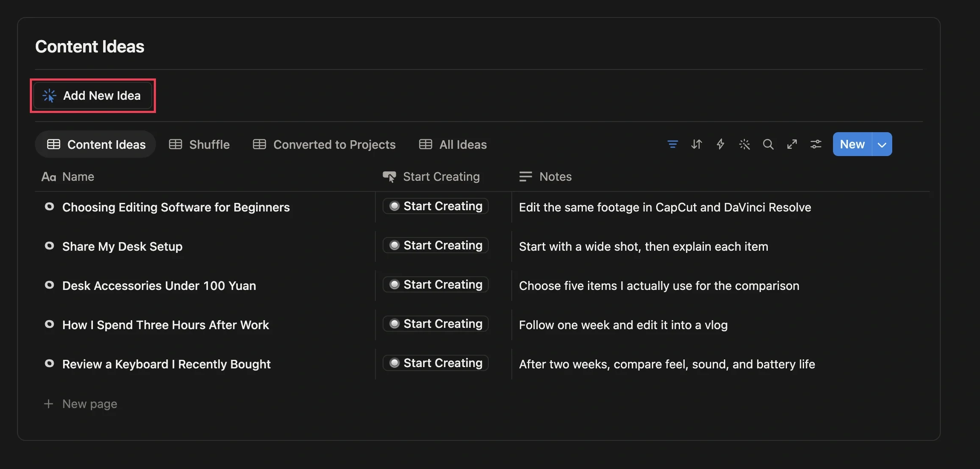The image size is (980, 469).
Task: Open the All Ideas view tab
Action: [x=453, y=145]
